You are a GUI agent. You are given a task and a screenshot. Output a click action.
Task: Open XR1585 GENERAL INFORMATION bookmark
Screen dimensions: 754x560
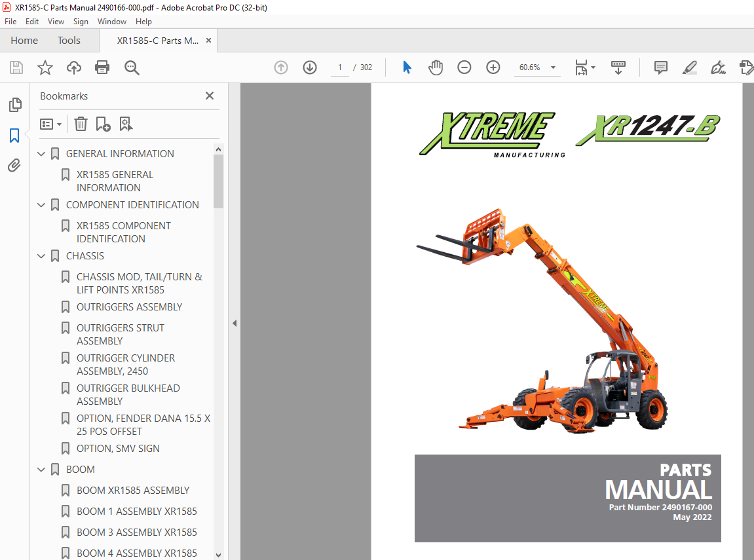[x=115, y=181]
